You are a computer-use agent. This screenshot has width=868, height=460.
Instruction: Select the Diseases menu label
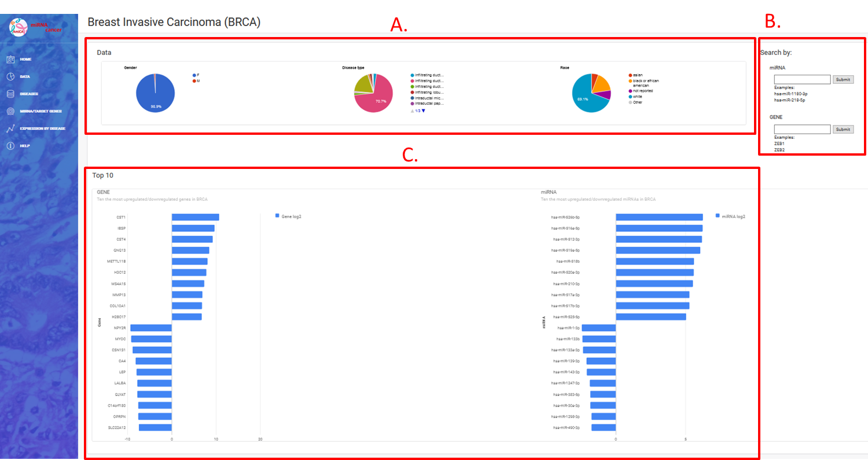pyautogui.click(x=29, y=94)
